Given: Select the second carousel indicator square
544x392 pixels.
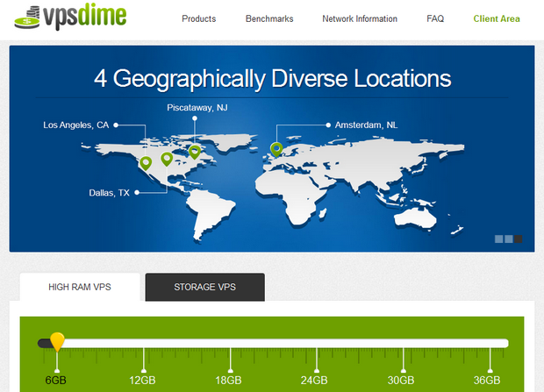Looking at the screenshot, I should click(x=509, y=239).
